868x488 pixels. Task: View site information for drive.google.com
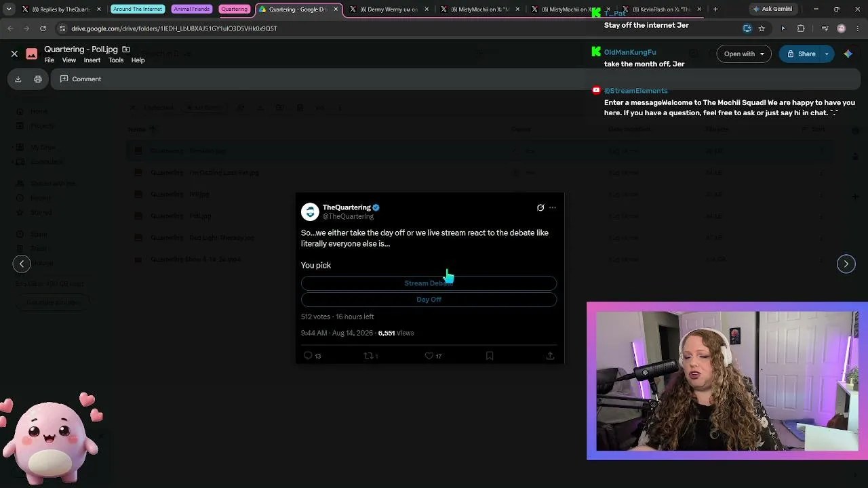62,28
